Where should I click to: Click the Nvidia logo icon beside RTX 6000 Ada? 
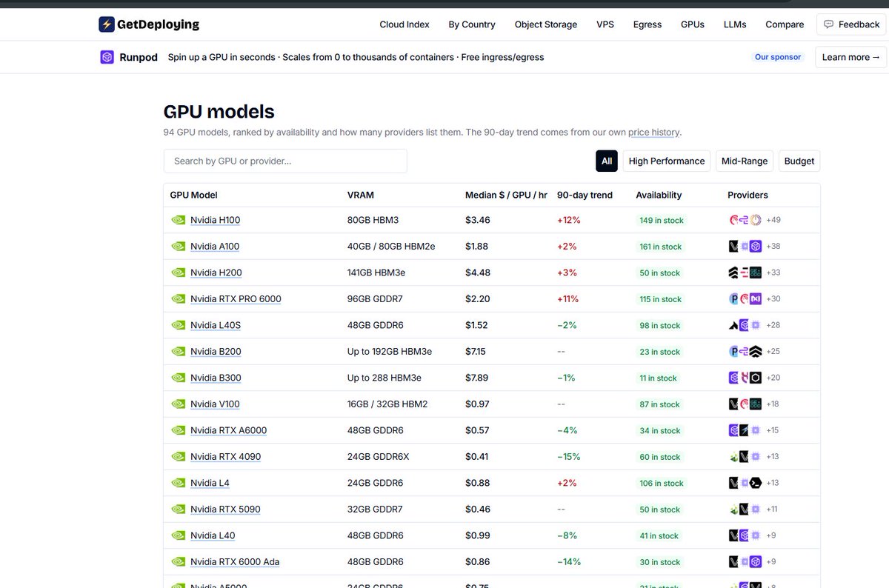(179, 562)
